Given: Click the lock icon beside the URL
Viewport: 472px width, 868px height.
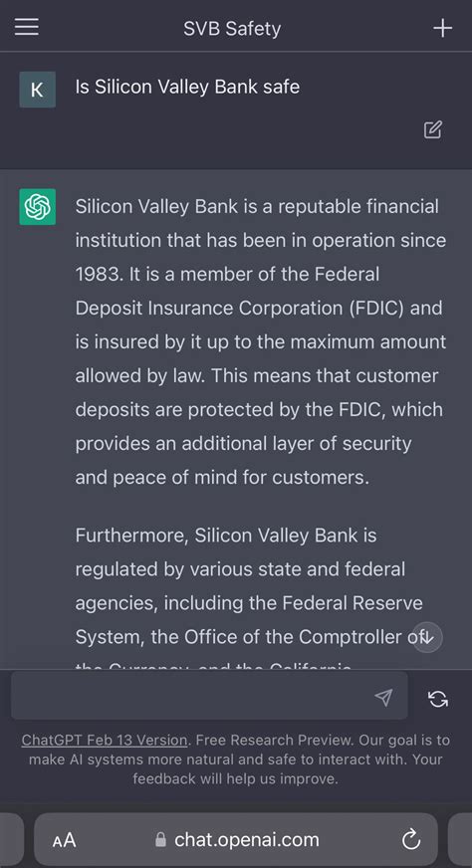Looking at the screenshot, I should pyautogui.click(x=160, y=840).
